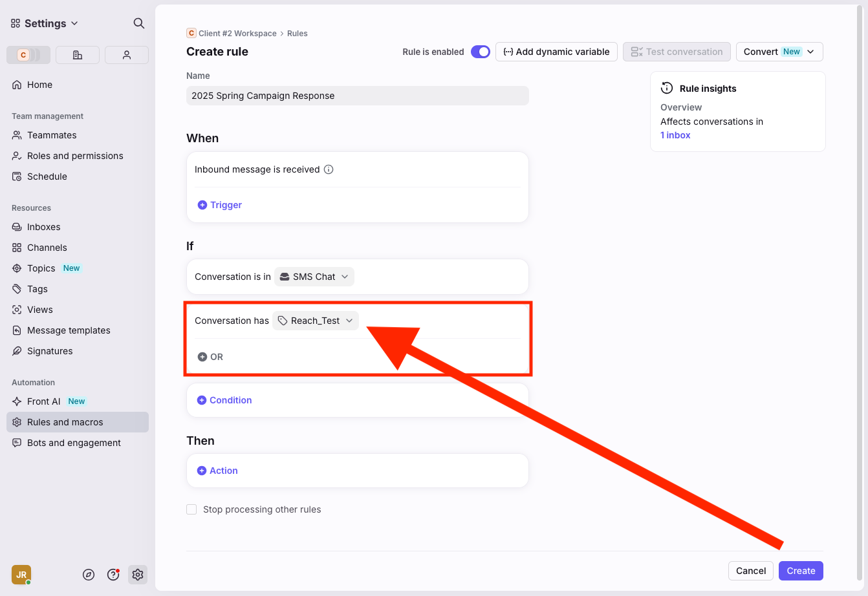Click the rule Name input field
This screenshot has width=868, height=596.
coord(357,96)
